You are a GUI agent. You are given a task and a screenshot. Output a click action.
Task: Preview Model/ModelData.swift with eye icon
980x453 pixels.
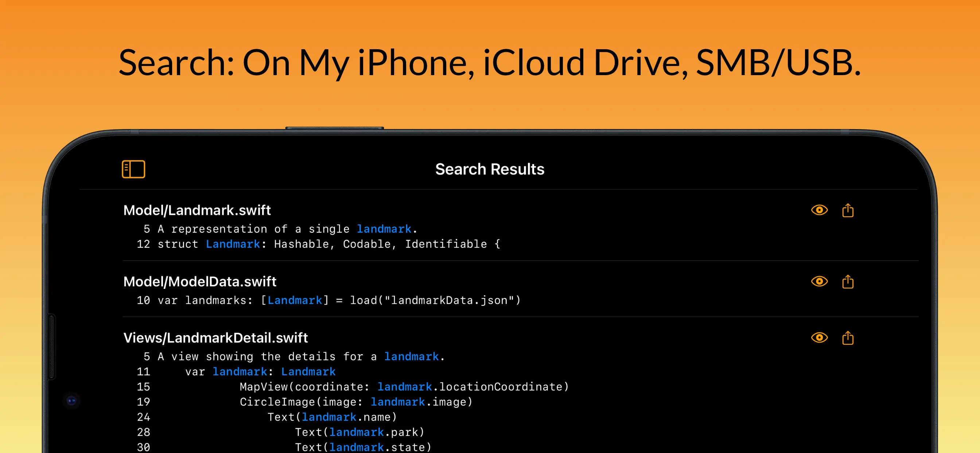pyautogui.click(x=819, y=281)
